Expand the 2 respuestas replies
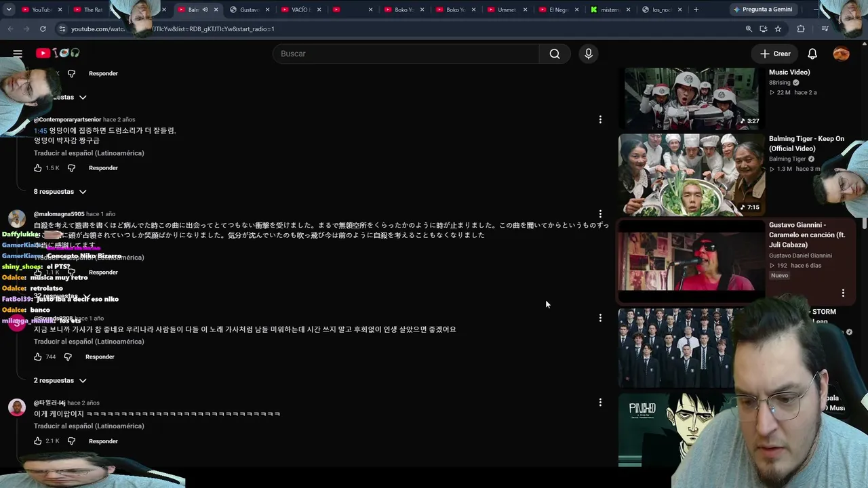 click(60, 380)
